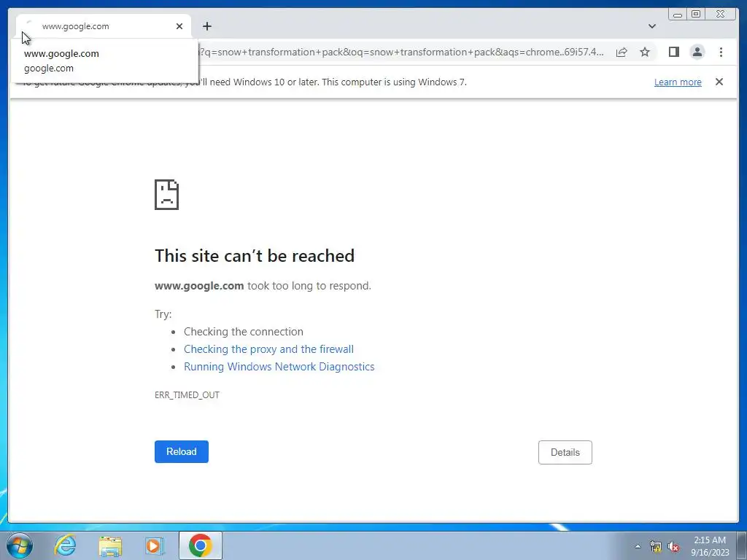Viewport: 747px width, 560px height.
Task: Open the tab search chevron
Action: pyautogui.click(x=651, y=26)
